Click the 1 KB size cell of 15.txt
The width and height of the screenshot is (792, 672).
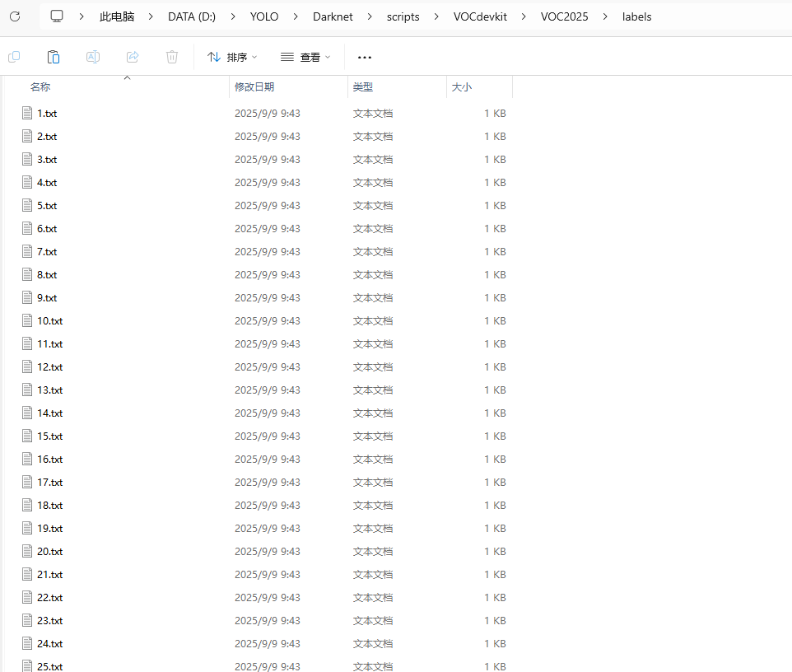tap(495, 436)
